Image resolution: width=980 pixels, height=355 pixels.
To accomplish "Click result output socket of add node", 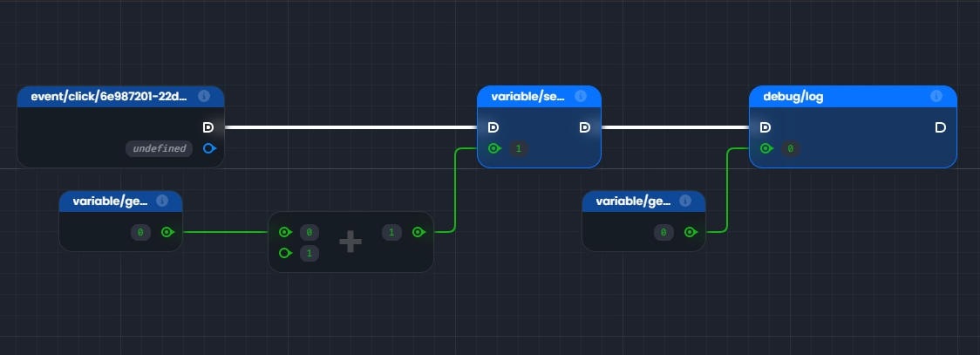I will pyautogui.click(x=419, y=233).
